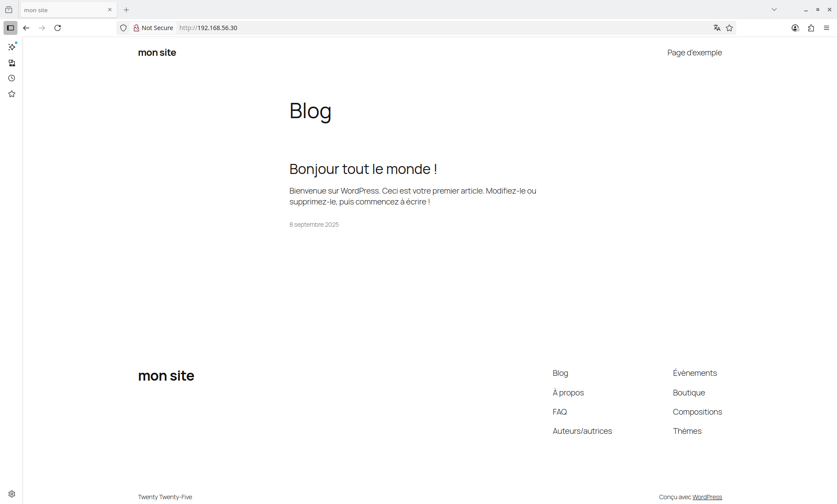837x504 pixels.
Task: Click the 'Page d'exemple' navigation link
Action: tap(694, 53)
